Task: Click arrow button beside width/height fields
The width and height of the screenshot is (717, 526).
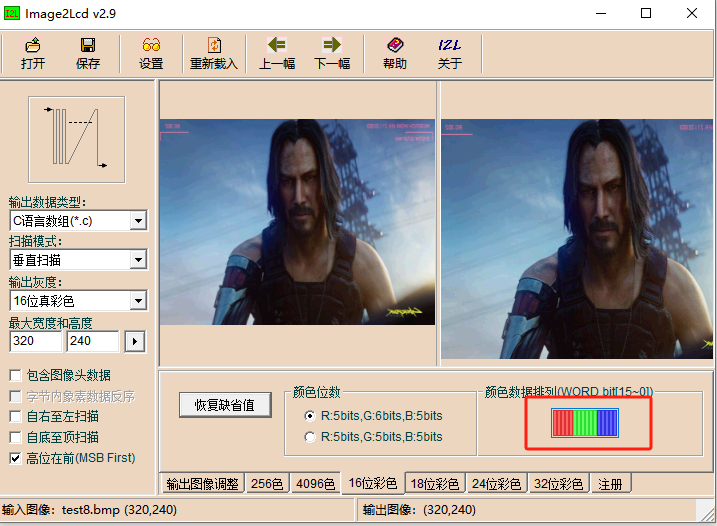Action: [x=135, y=341]
